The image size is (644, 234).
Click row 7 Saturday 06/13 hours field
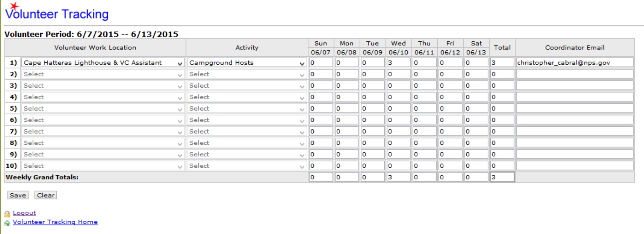[476, 131]
